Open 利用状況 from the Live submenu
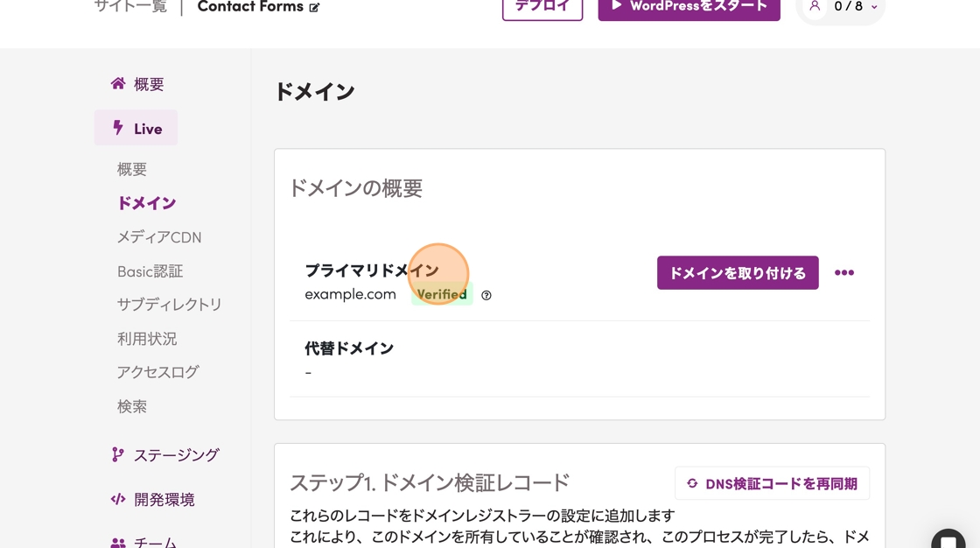 coord(147,339)
